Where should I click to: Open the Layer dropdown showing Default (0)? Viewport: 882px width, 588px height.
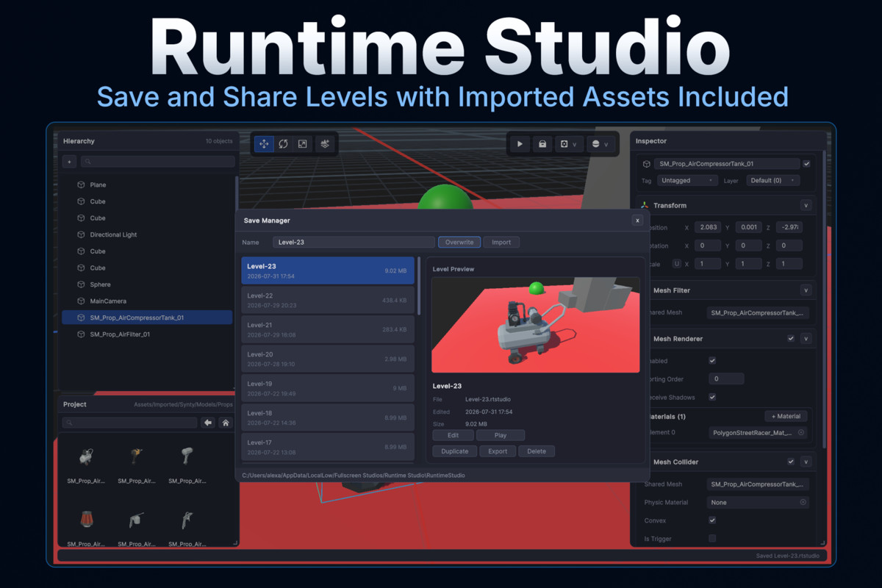(773, 180)
